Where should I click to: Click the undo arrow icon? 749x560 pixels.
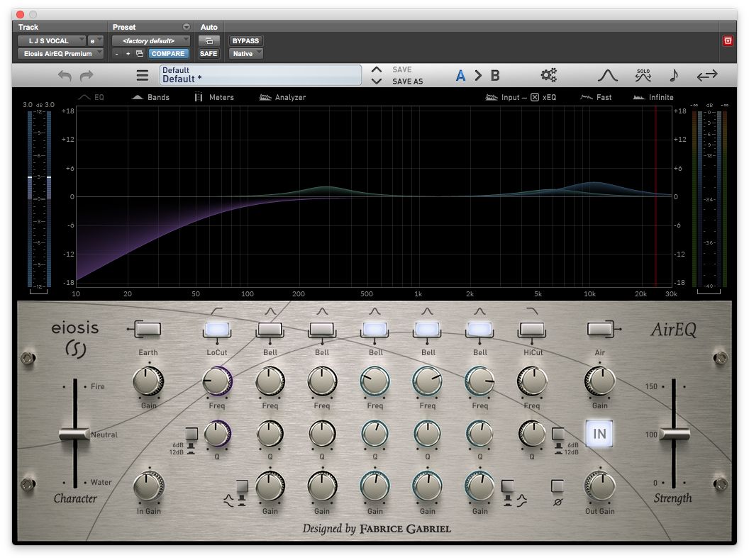coord(65,75)
